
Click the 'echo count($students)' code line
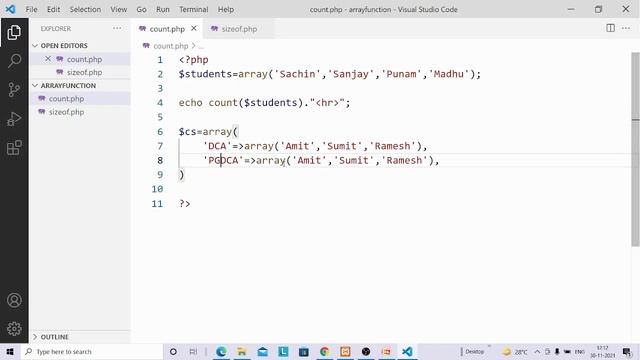coord(264,103)
